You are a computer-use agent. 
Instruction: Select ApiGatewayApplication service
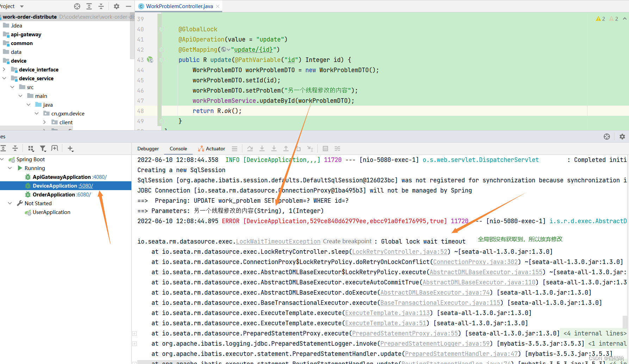click(66, 177)
